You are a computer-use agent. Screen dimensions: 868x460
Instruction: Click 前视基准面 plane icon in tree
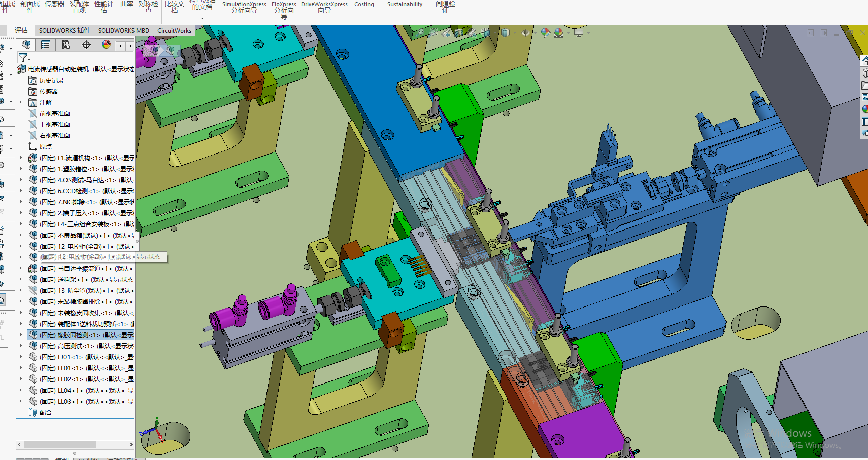[33, 114]
